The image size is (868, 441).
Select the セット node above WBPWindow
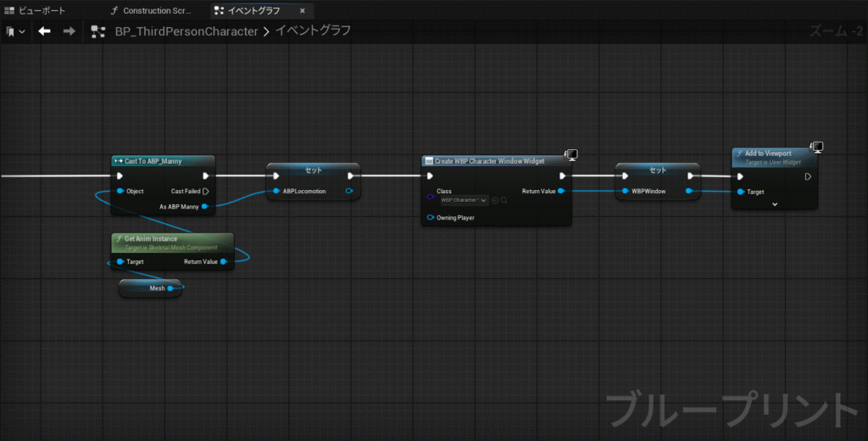coord(658,170)
